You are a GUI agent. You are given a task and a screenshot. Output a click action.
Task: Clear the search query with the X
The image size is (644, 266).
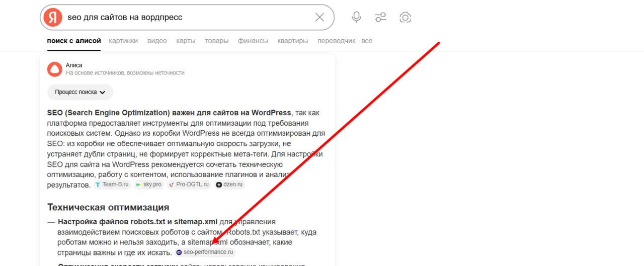point(319,18)
